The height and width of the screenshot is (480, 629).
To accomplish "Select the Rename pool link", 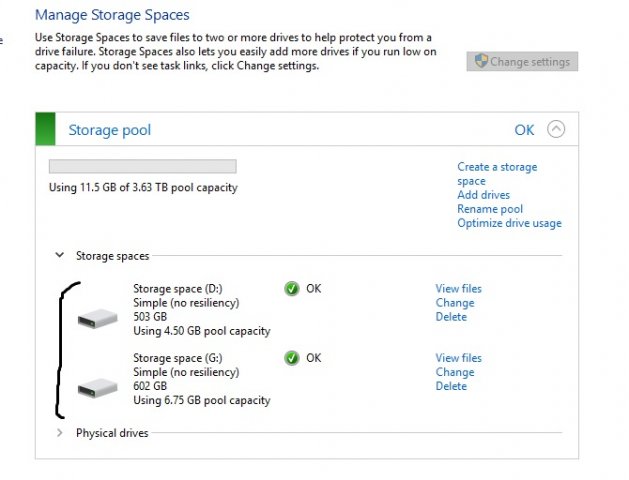I will coord(490,209).
